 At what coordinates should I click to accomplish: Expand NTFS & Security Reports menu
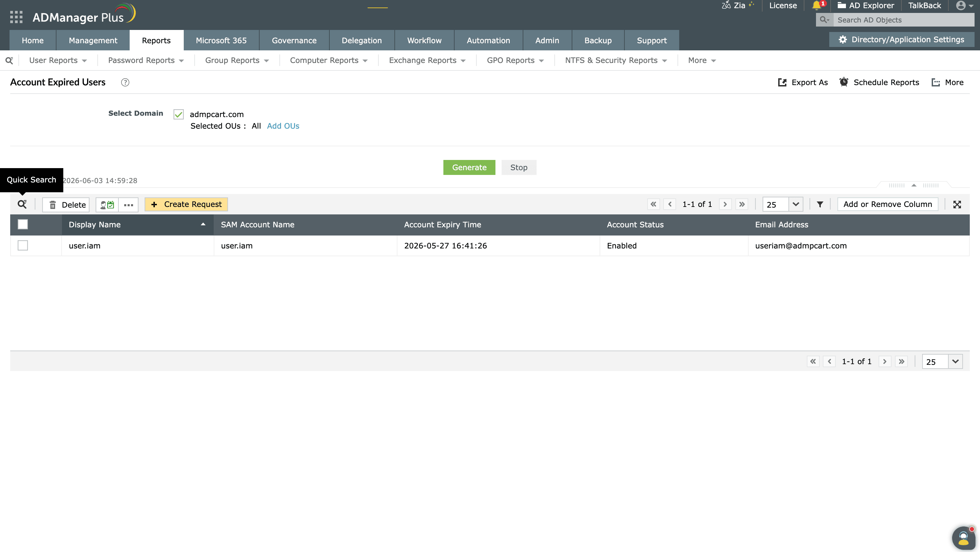[x=616, y=60]
